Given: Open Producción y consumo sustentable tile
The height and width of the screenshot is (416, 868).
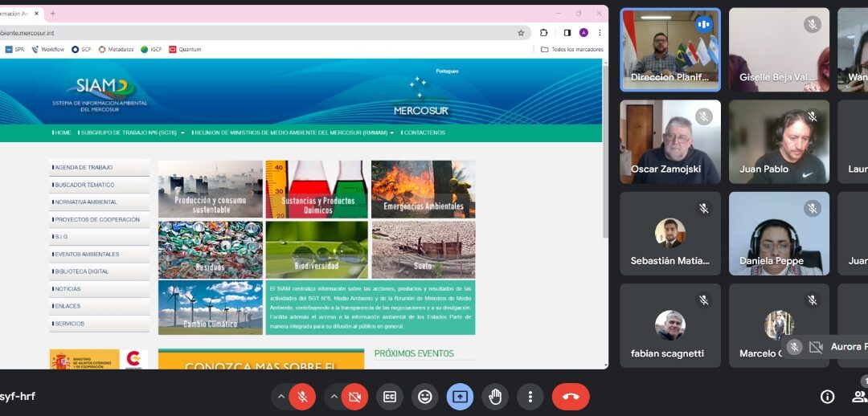Looking at the screenshot, I should 211,190.
